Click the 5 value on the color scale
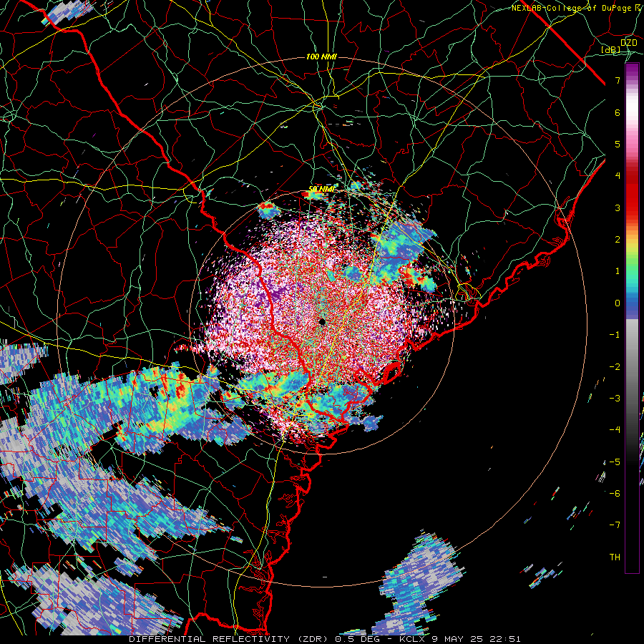Viewport: 644px width, 644px height. coord(618,144)
